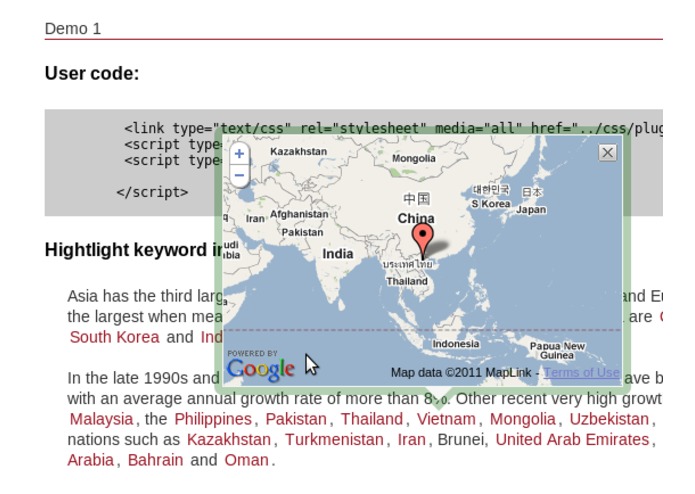The height and width of the screenshot is (494, 695).
Task: Click the Kazakhstan keyword in paragraph
Action: tap(229, 440)
